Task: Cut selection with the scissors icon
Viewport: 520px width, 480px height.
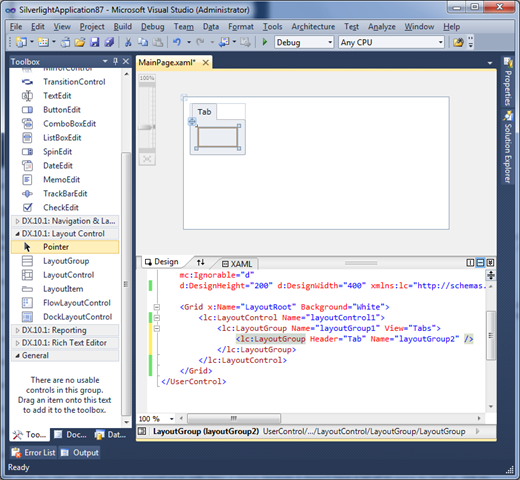Action: (x=128, y=42)
